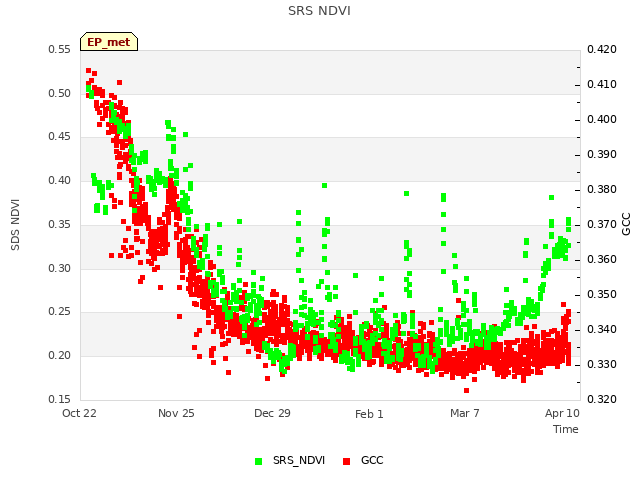This screenshot has height=480, width=640.
Task: Click the green SRS_NDVI legend swatch
Action: coord(258,461)
